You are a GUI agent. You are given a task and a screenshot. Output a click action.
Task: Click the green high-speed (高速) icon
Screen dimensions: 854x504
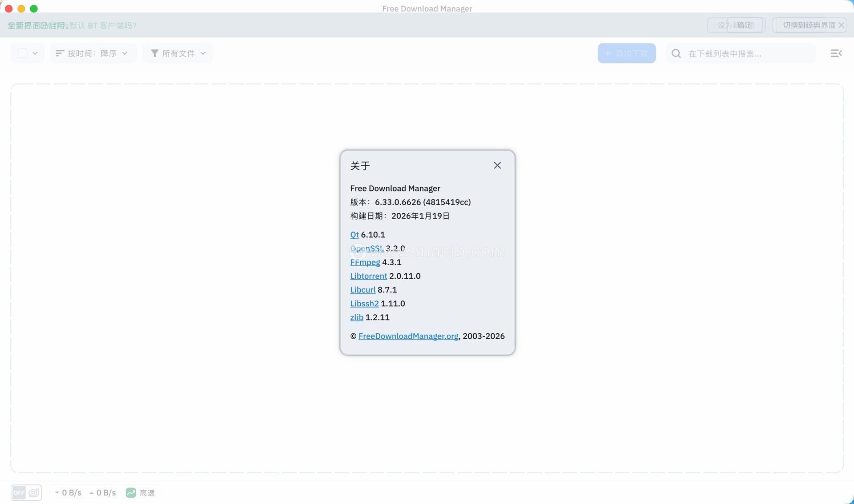coord(131,493)
